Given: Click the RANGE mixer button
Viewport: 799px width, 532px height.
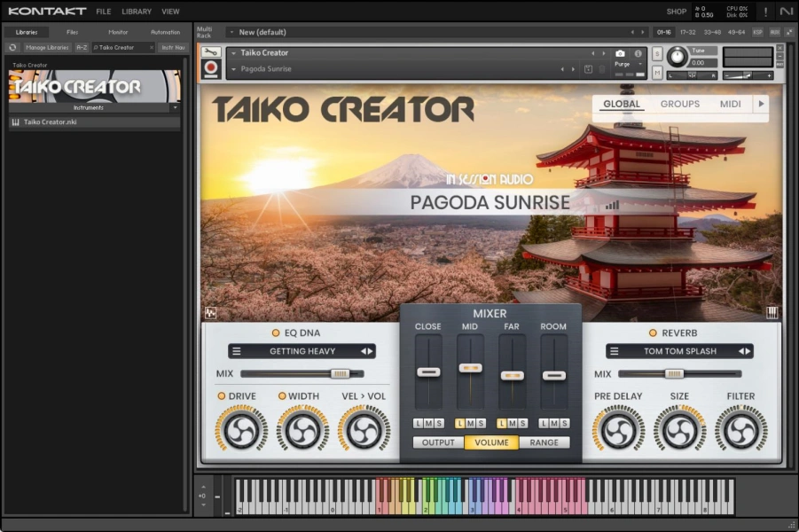Looking at the screenshot, I should click(544, 442).
